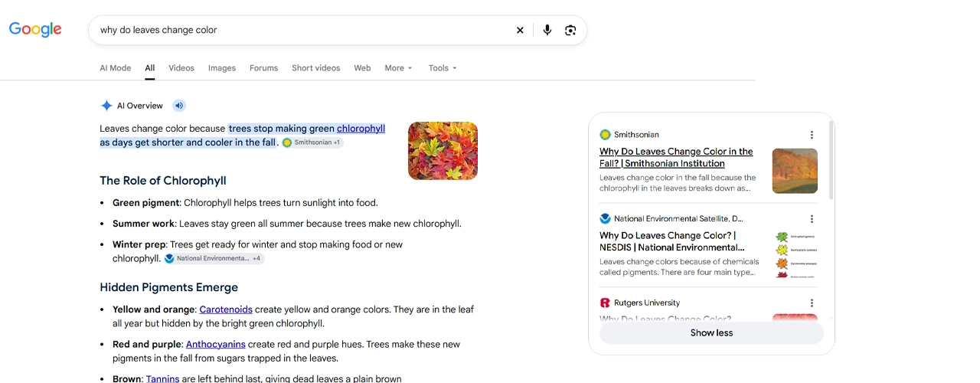The height and width of the screenshot is (383, 980).
Task: Click NESDIS snippet about chemicals called pigments
Action: click(679, 267)
